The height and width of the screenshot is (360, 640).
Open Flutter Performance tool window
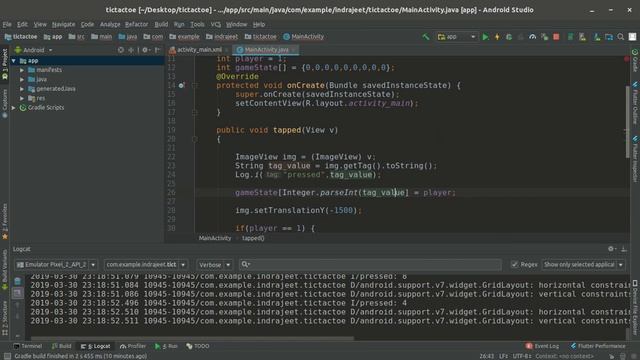click(x=598, y=346)
